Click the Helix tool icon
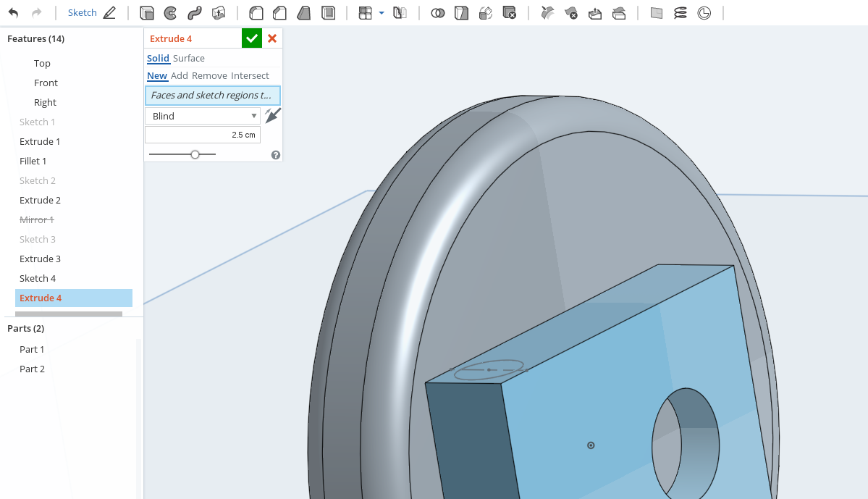This screenshot has width=868, height=499. click(x=680, y=13)
